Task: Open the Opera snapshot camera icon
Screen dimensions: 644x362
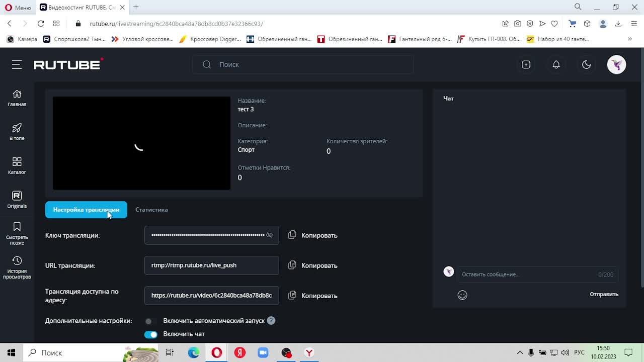Action: pos(517,24)
